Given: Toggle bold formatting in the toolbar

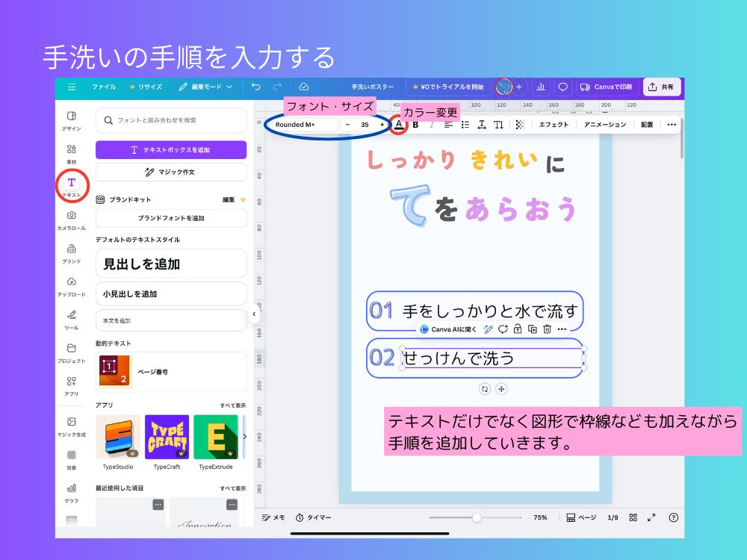Looking at the screenshot, I should coord(416,125).
